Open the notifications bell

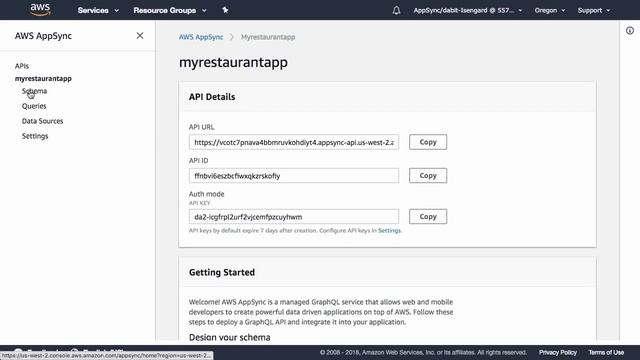point(396,10)
